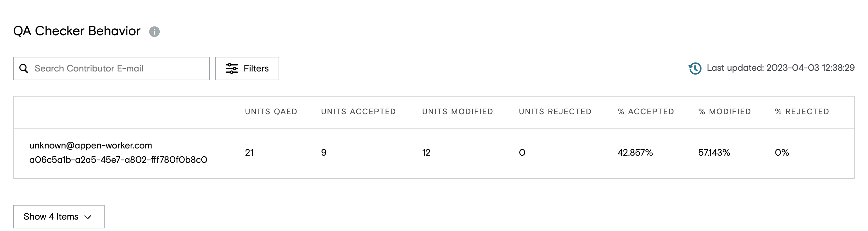Click the Last updated timestamp text
This screenshot has height=231, width=868.
[x=781, y=68]
